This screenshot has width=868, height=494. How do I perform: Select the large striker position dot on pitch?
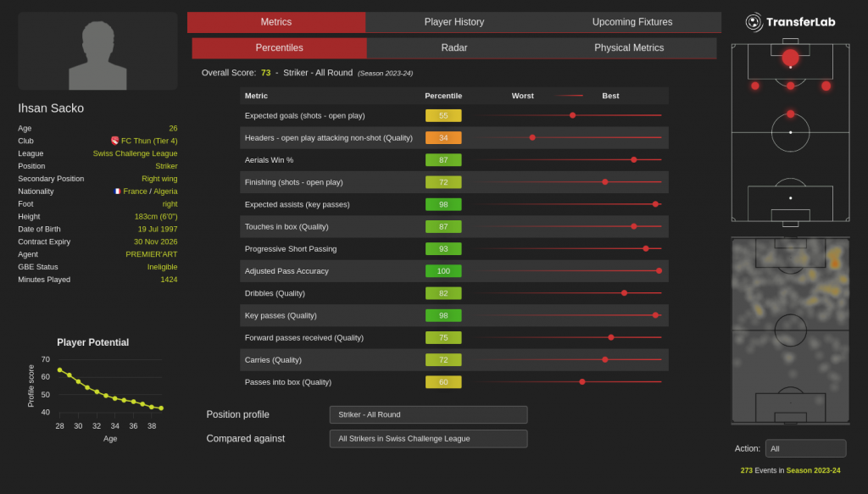[x=790, y=58]
